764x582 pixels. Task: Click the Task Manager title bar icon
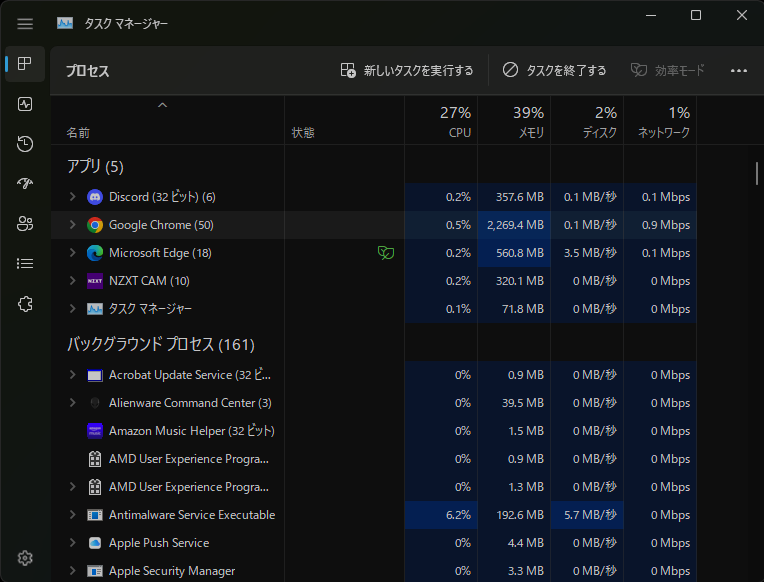pyautogui.click(x=65, y=23)
